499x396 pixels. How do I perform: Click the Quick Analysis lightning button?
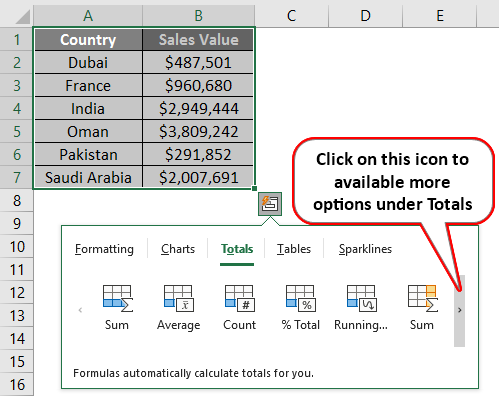point(270,204)
